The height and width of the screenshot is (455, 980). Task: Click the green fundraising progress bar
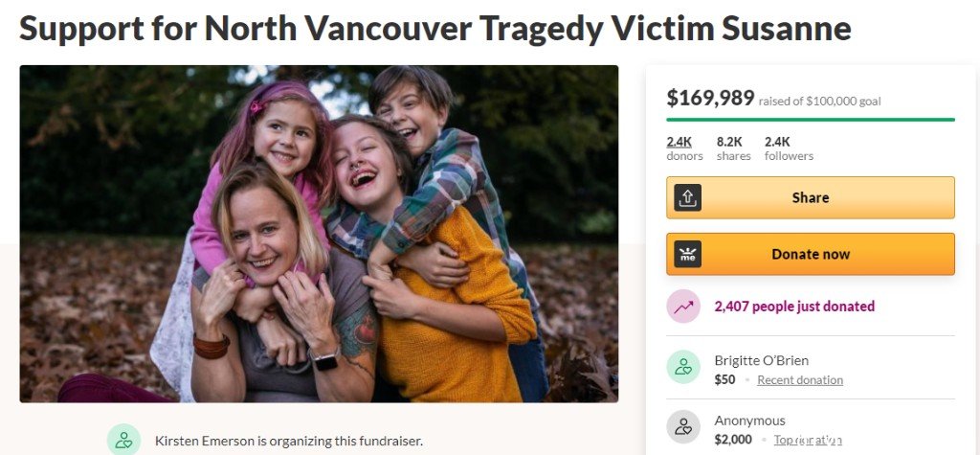tap(810, 120)
